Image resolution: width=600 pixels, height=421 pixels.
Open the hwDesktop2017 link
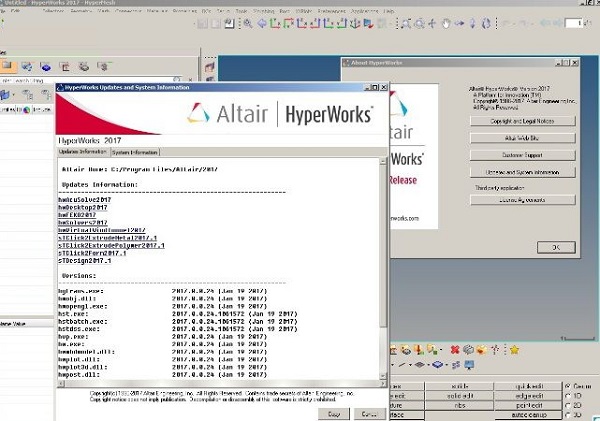(x=83, y=207)
